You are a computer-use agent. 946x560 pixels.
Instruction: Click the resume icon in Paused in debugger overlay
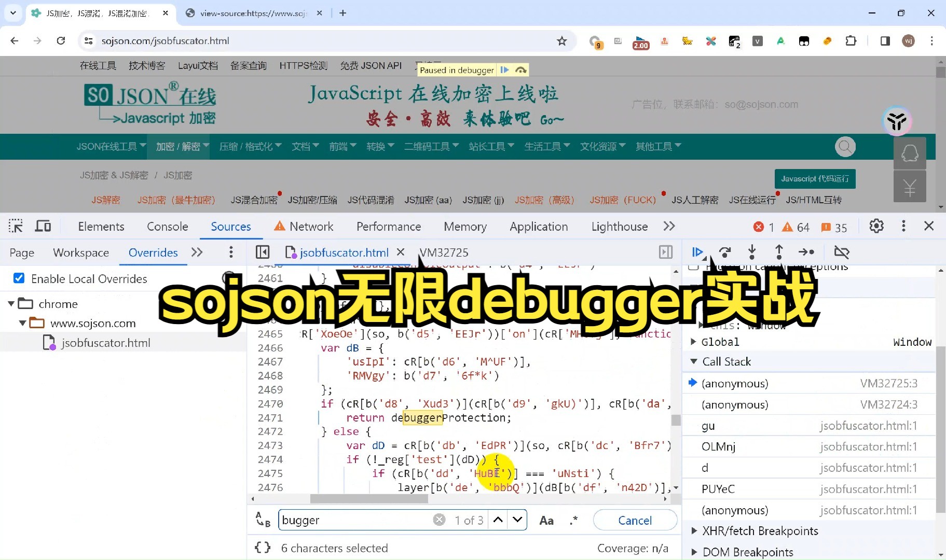point(504,70)
